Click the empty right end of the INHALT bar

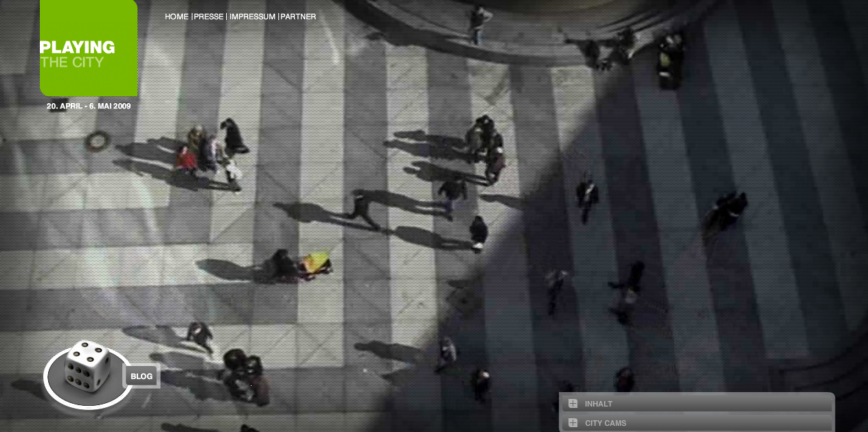pyautogui.click(x=790, y=404)
